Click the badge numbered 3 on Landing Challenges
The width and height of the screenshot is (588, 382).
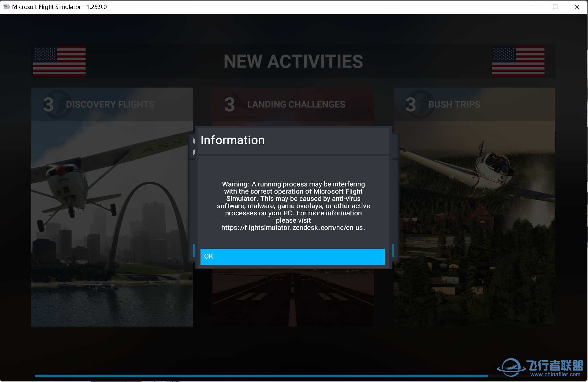click(230, 104)
